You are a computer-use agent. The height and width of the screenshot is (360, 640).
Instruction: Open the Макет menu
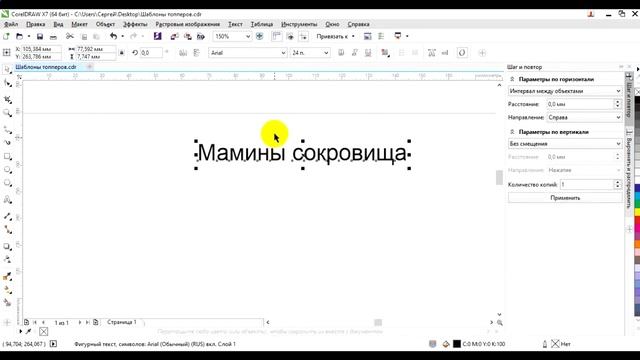(x=79, y=24)
